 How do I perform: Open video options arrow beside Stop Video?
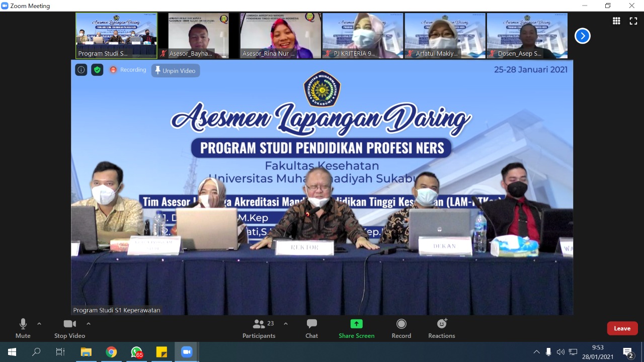click(x=89, y=324)
